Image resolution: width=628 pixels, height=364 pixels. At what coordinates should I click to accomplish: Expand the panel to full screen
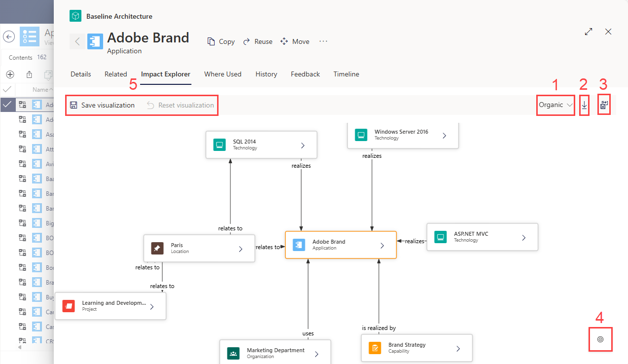click(x=589, y=32)
